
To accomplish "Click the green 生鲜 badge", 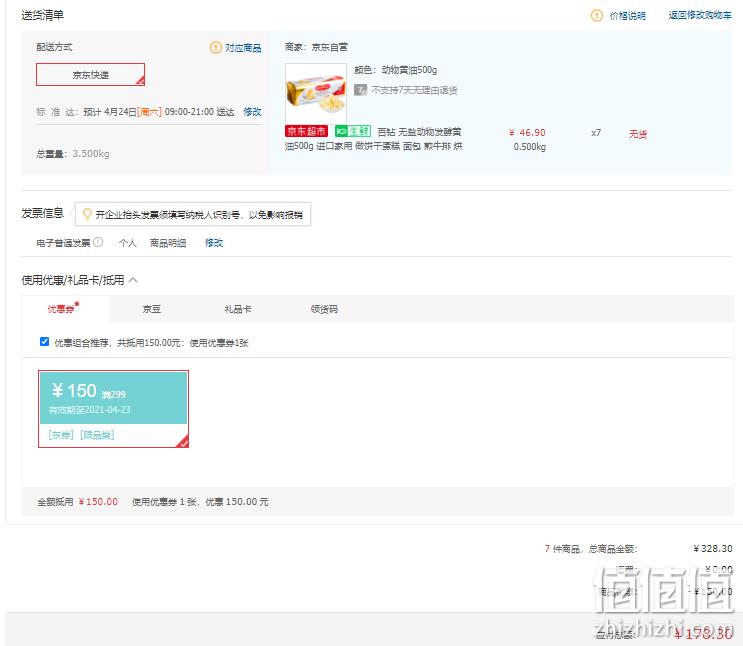I will coord(353,131).
